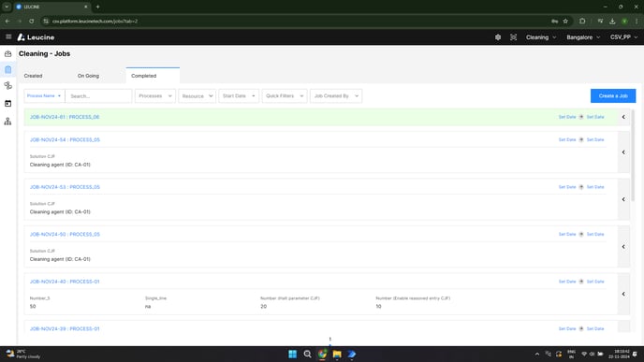Image resolution: width=644 pixels, height=362 pixels.
Task: Expand the JOB-NOV24-53 row side chevron
Action: point(623,199)
